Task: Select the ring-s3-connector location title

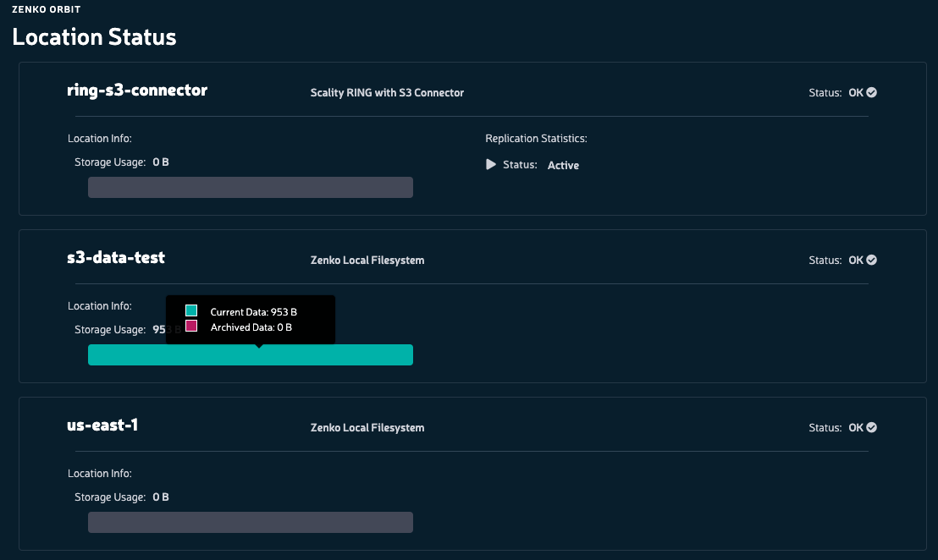Action: coord(137,91)
